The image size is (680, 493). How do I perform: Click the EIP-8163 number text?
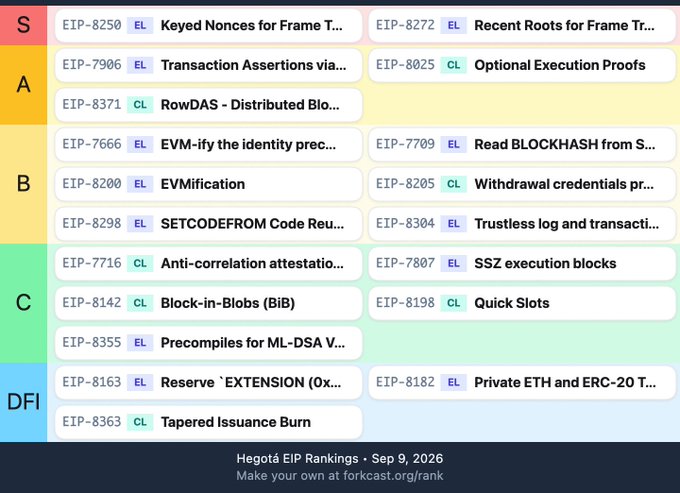pyautogui.click(x=92, y=382)
